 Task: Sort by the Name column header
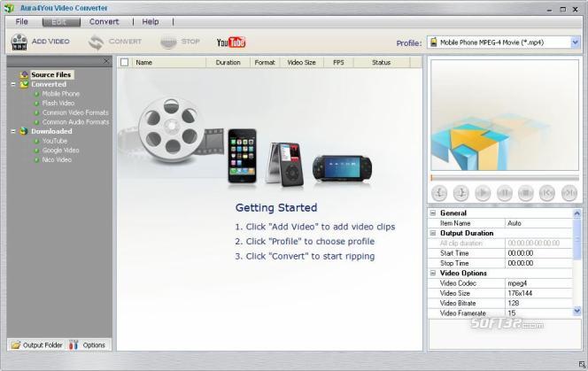coord(169,62)
